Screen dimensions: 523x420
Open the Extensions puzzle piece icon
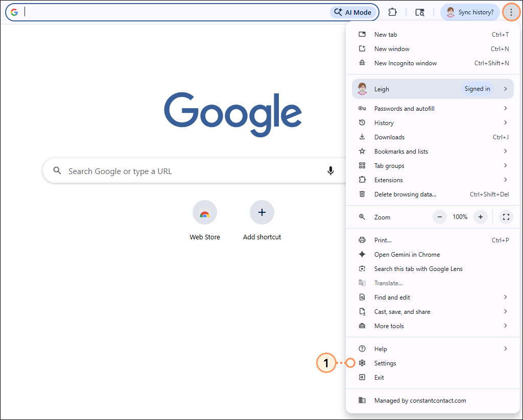tap(393, 12)
